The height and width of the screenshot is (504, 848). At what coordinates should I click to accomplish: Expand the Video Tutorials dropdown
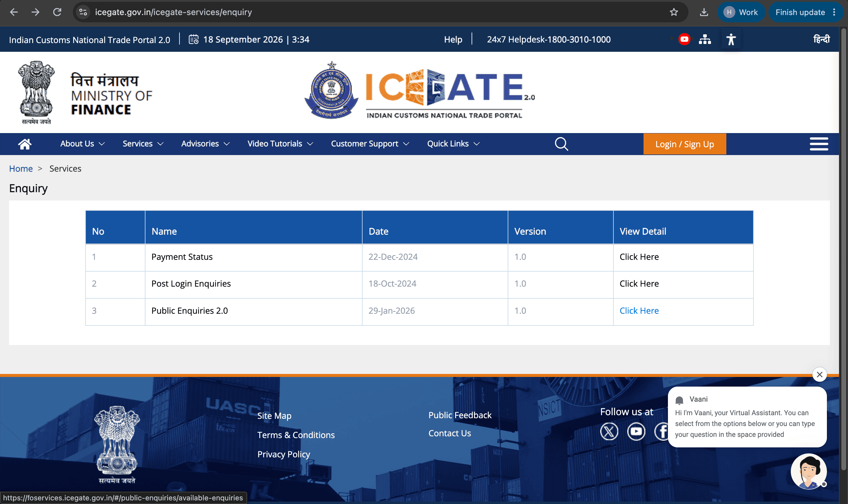[280, 144]
